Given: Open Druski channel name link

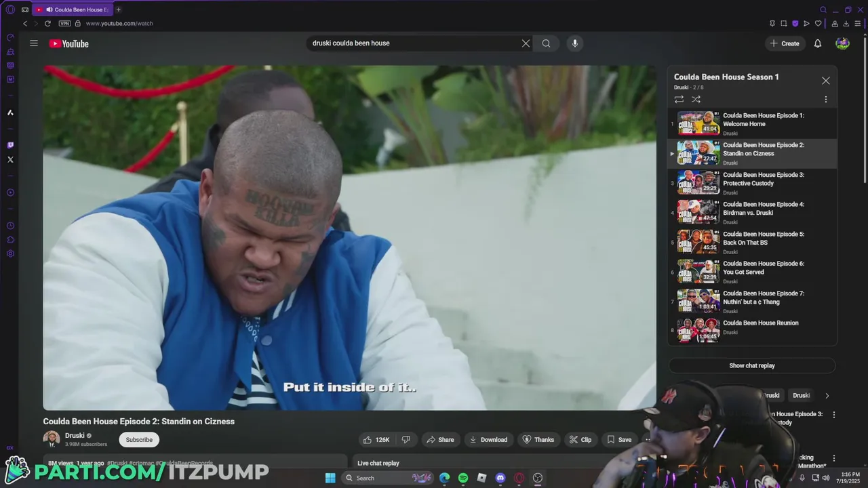Looking at the screenshot, I should pos(75,436).
